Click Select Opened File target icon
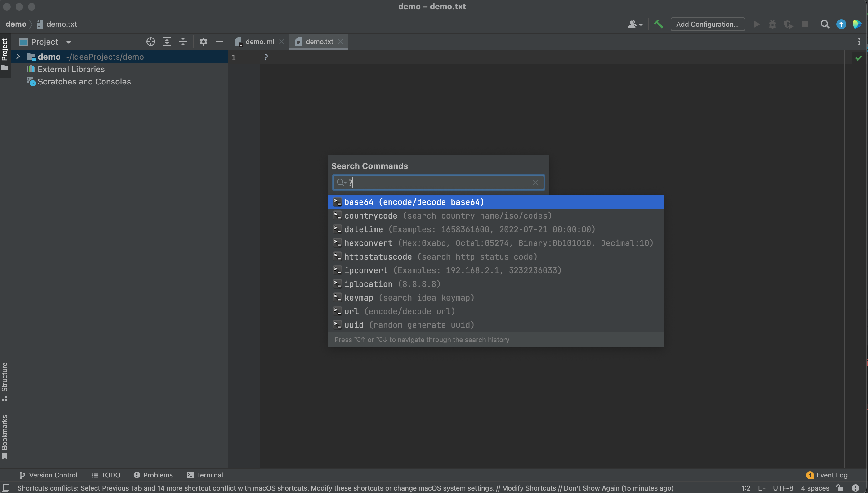The image size is (868, 493). (x=150, y=42)
